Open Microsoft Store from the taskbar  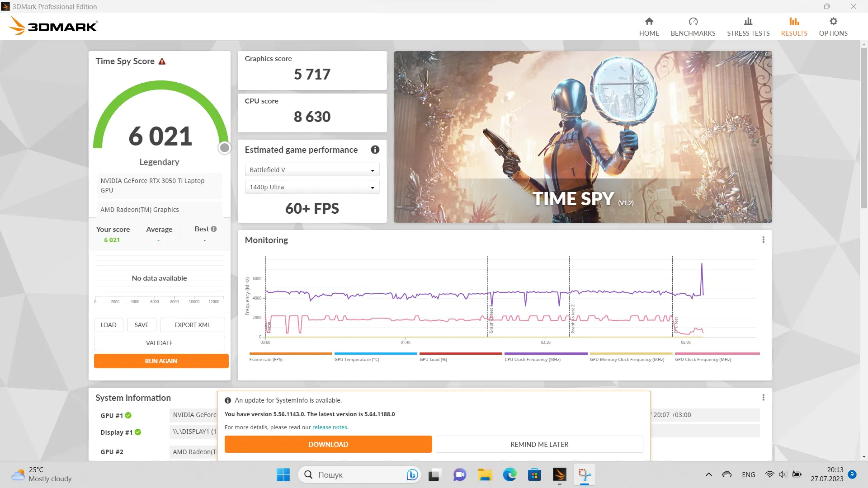pos(534,475)
